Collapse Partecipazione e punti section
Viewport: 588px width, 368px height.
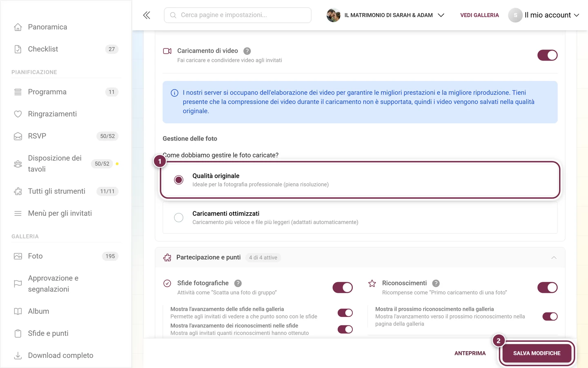point(554,258)
